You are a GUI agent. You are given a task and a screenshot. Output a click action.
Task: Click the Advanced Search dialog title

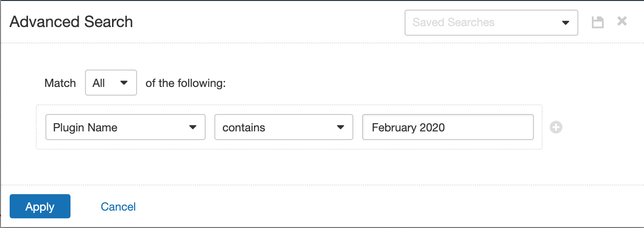[71, 22]
